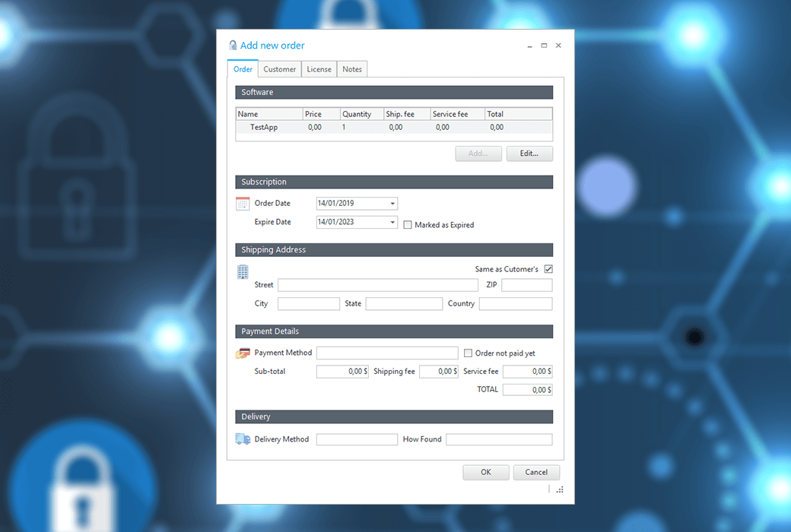Go to the Notes tab
This screenshot has width=791, height=532.
(x=351, y=68)
